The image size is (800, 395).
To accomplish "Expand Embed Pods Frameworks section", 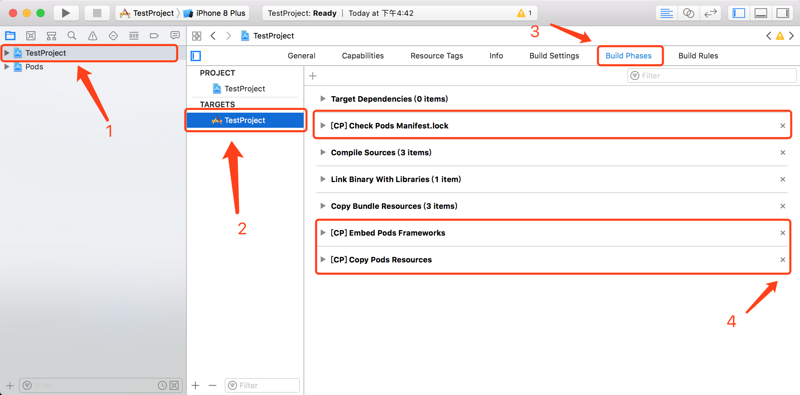I will tap(322, 233).
